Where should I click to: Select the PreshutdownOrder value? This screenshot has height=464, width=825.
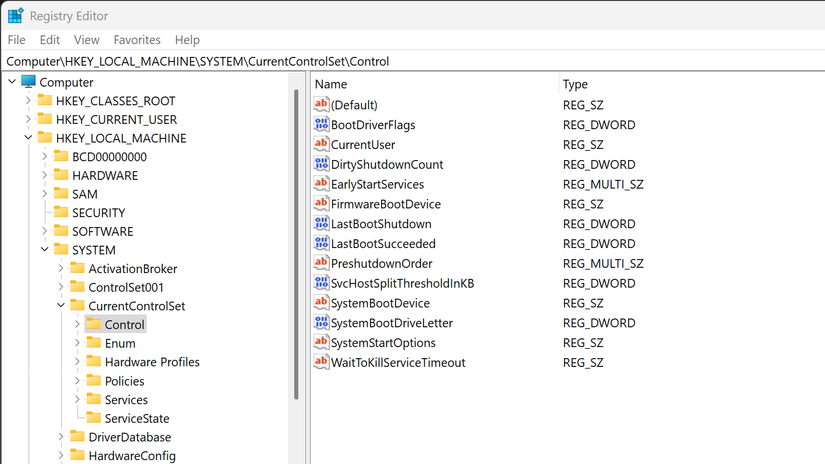[381, 264]
